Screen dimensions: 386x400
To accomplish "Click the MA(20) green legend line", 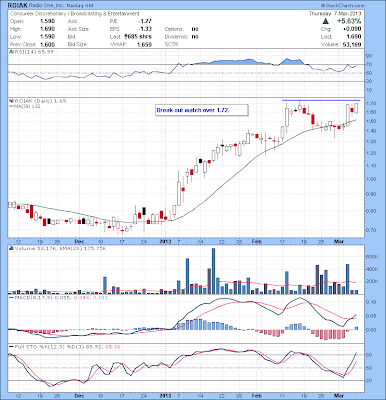I will (11, 106).
